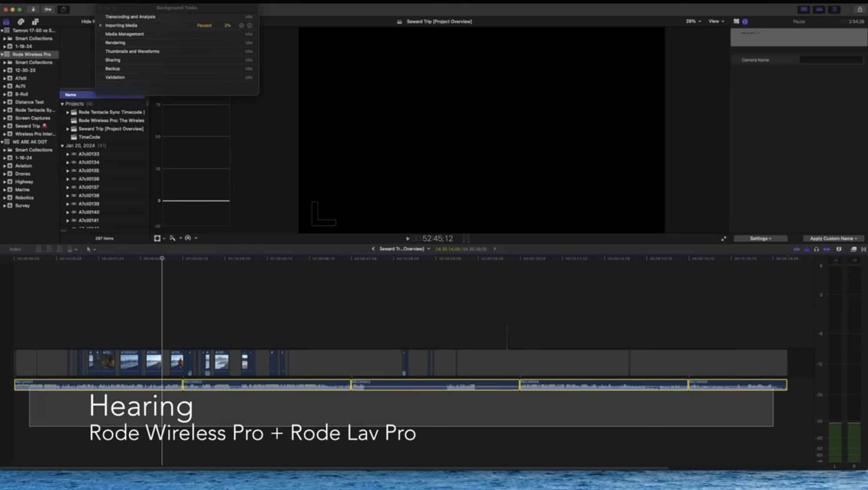Viewport: 868px width, 490px height.
Task: Start playback with the viewer play button
Action: point(408,238)
